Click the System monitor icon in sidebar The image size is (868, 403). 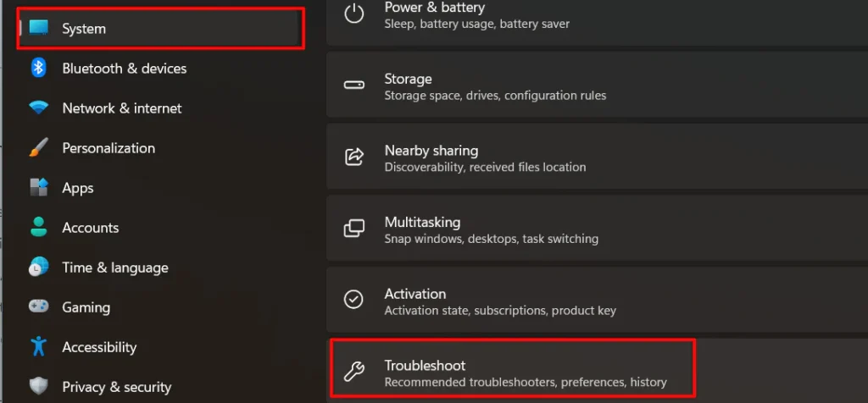point(39,27)
